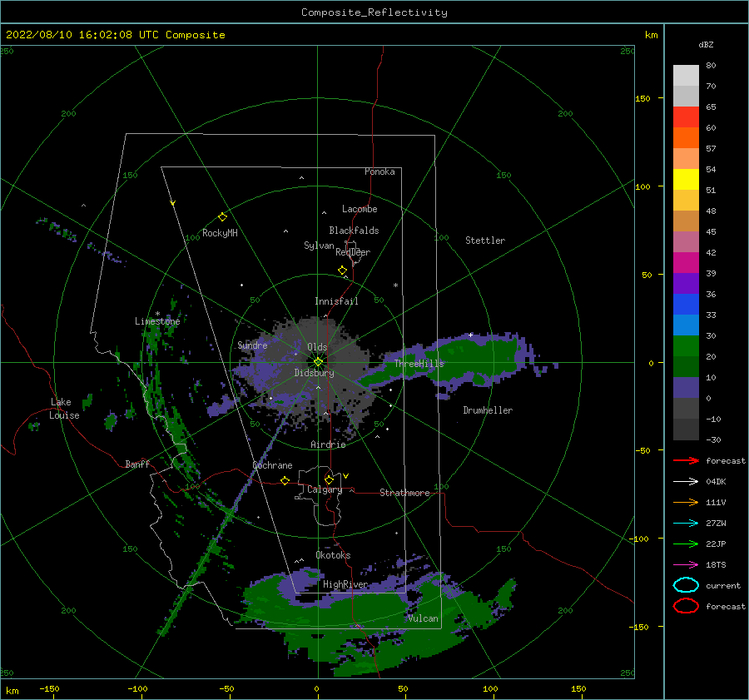Screen dimensions: 749x700
Task: Click the slate blue swatch between 10 and 0
Action: (x=686, y=387)
